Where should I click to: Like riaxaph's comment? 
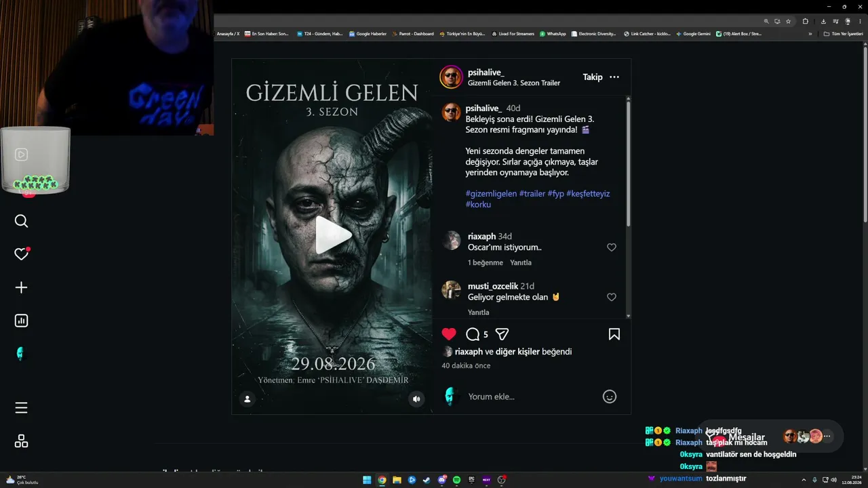(612, 247)
